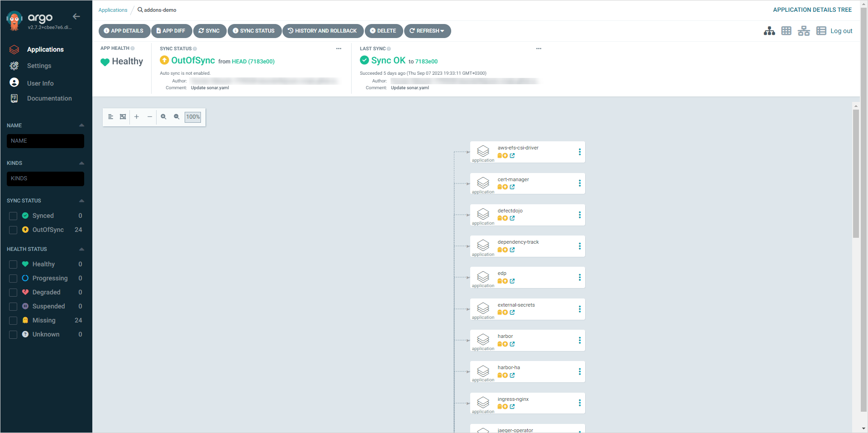Open HISTORY AND ROLLBACK
Screen dimensions: 868x433
click(323, 31)
